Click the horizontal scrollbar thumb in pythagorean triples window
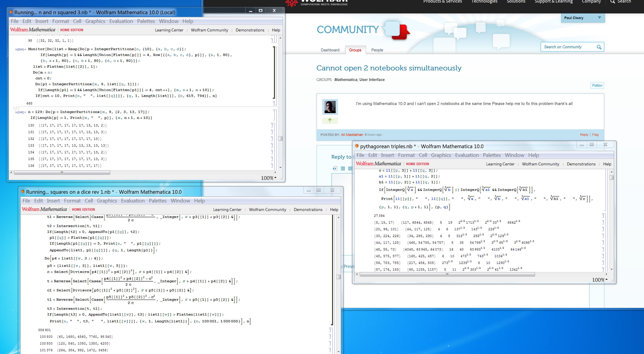644x354 pixels. pyautogui.click(x=447, y=274)
